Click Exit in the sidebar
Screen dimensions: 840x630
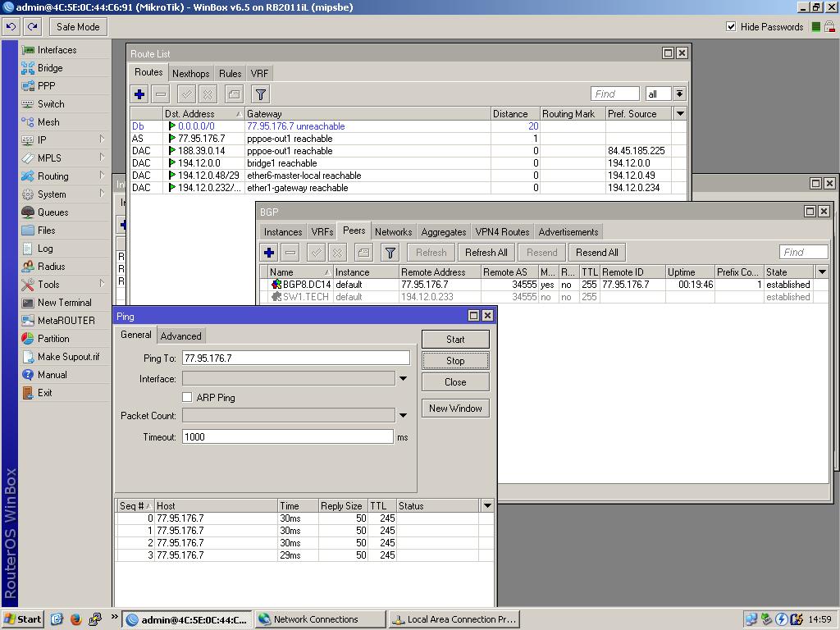click(44, 393)
